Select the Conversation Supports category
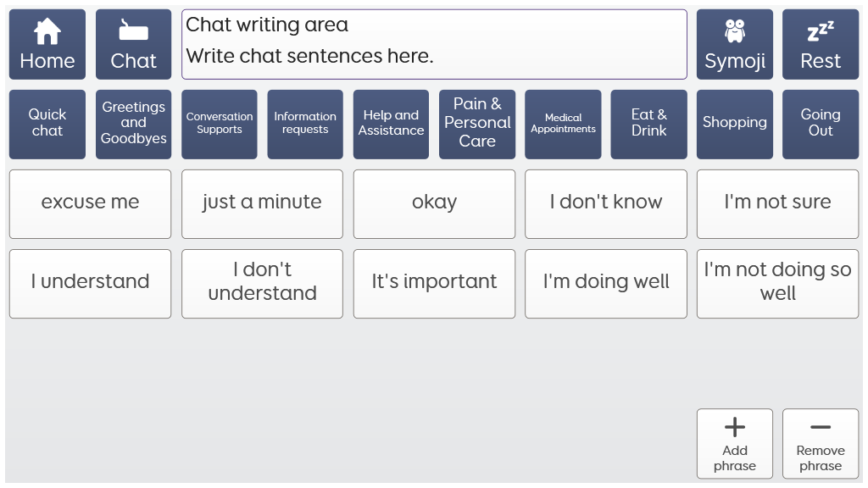The width and height of the screenshot is (868, 488). [220, 124]
